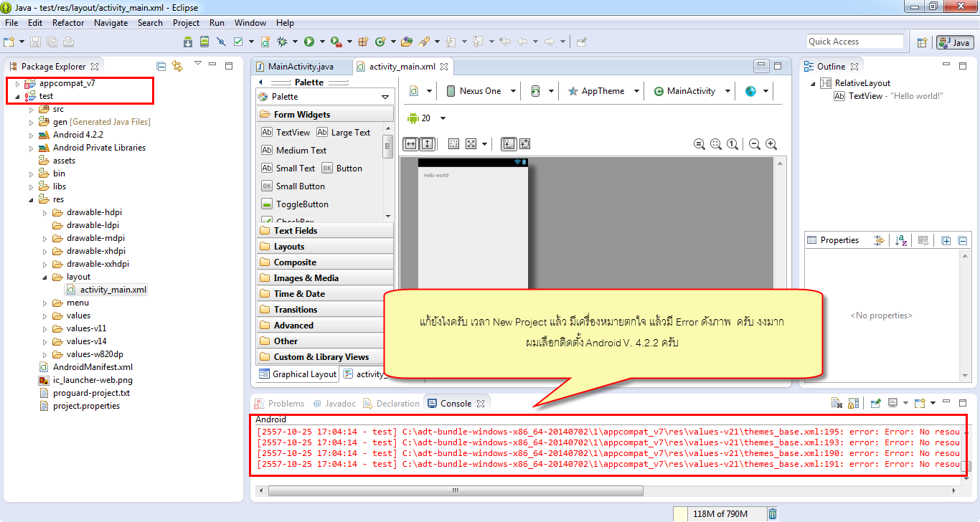Expand all properties icon
This screenshot has height=522, width=980.
coord(946,240)
